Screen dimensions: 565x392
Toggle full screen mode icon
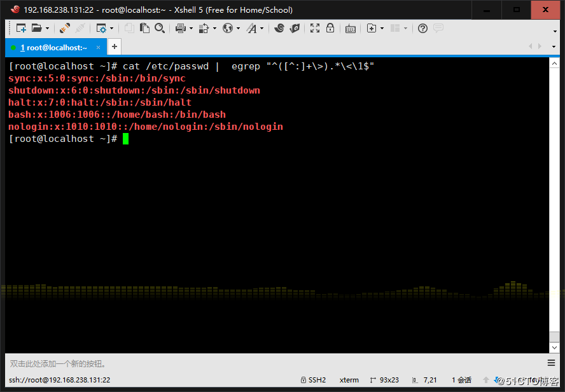pos(315,28)
